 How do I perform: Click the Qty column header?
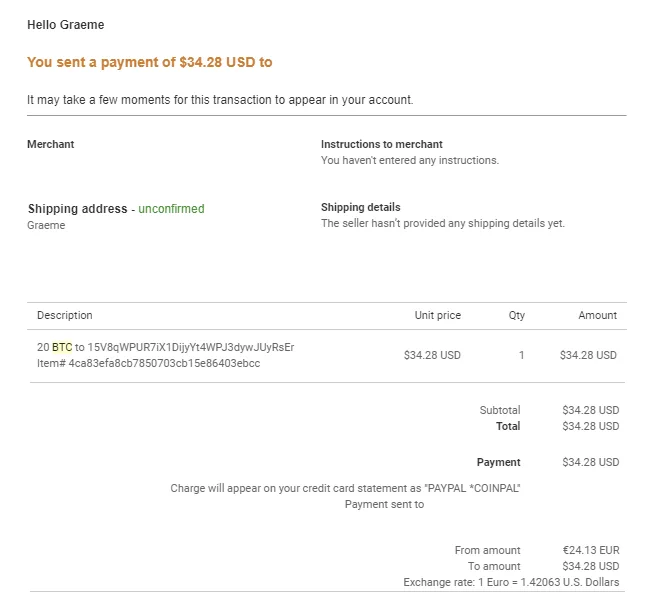tap(517, 315)
